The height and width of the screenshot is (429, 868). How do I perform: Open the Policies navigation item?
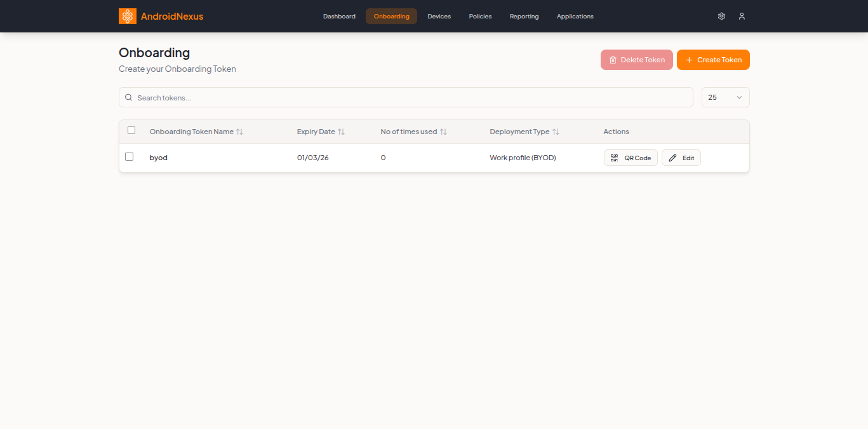click(480, 16)
